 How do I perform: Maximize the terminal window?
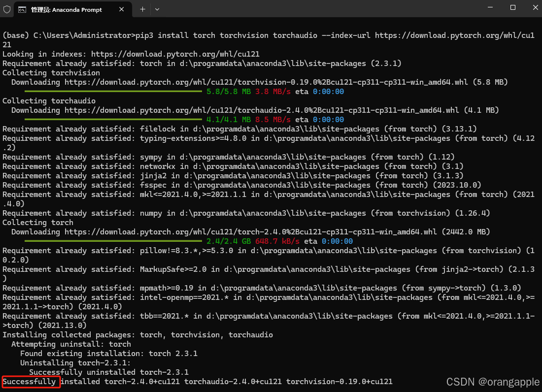tap(513, 7)
